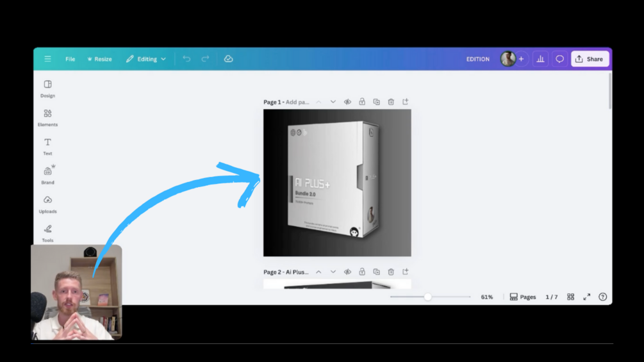Delete Page 1 with trash icon
644x362 pixels.
point(391,102)
